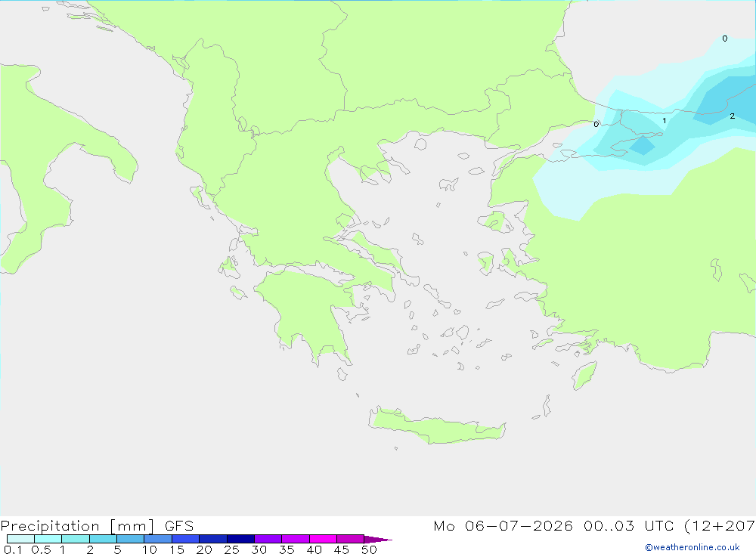This screenshot has height=554, width=756.
Task: Click the 'GFS' model label
Action: [x=179, y=526]
